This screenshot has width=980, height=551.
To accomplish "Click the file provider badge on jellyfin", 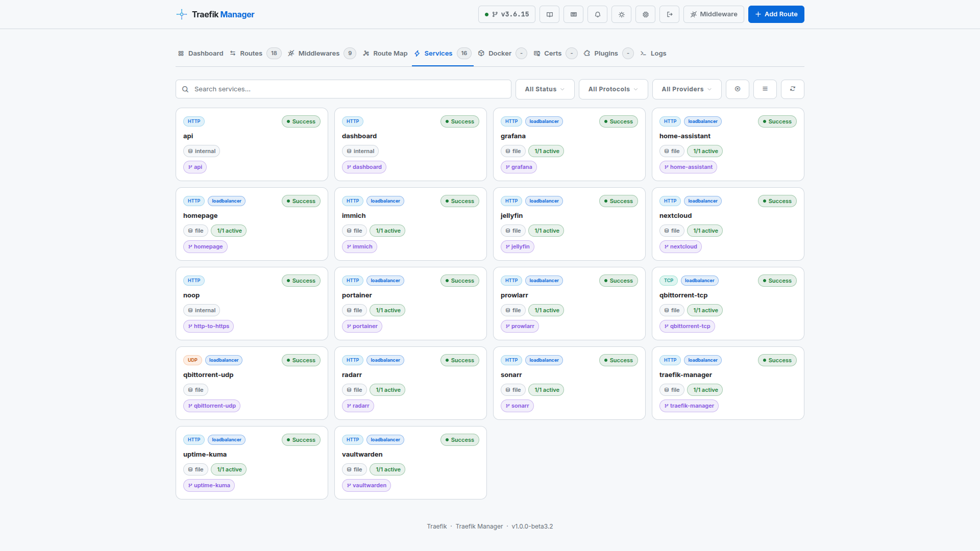I will click(513, 231).
